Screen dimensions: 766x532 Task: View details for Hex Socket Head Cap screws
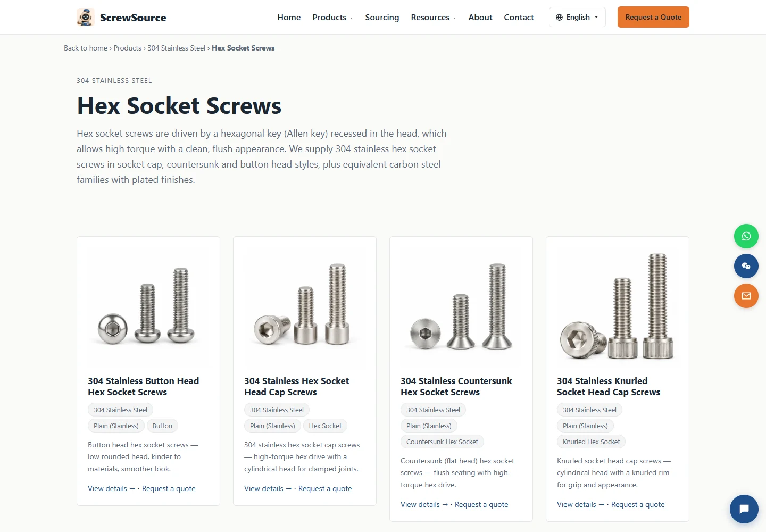(x=268, y=488)
